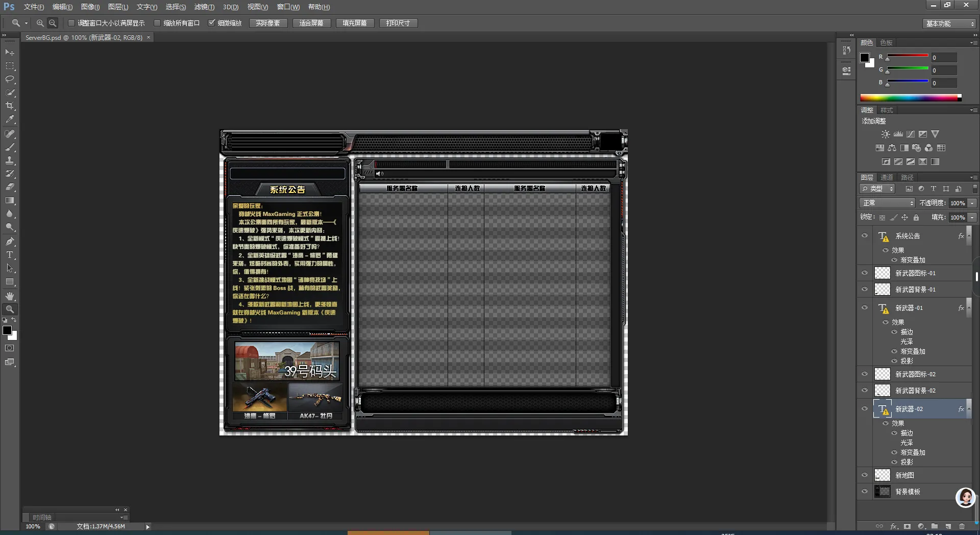Screen dimensions: 980x535
Task: Click the 适合屏幕 button
Action: click(x=311, y=23)
